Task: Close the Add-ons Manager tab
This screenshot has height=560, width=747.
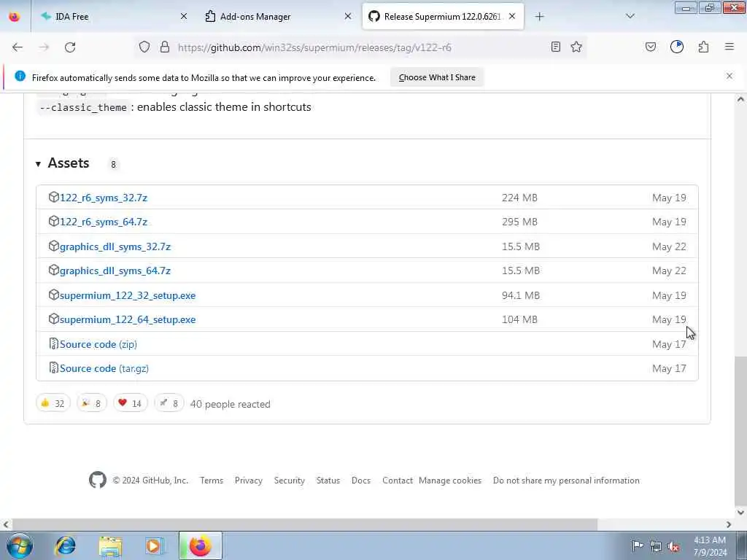Action: click(348, 17)
